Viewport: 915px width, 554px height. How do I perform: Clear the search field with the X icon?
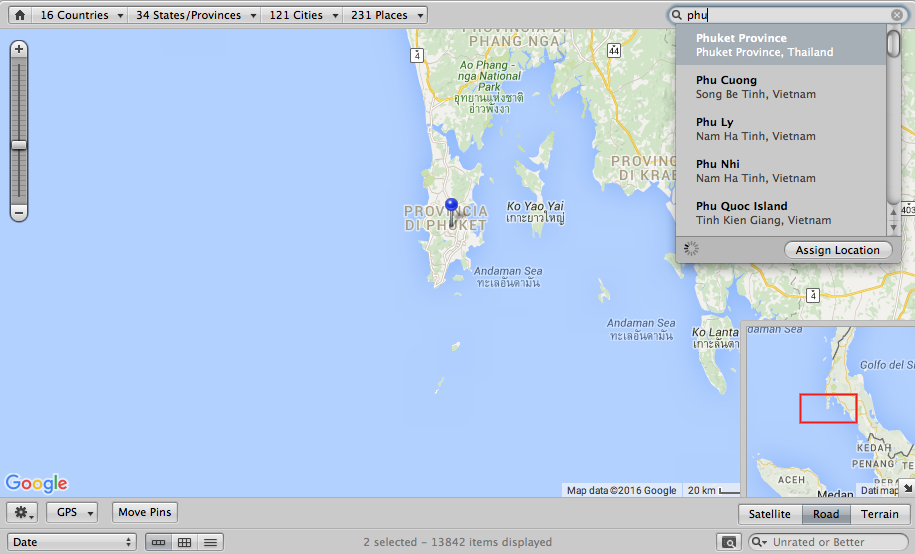897,15
